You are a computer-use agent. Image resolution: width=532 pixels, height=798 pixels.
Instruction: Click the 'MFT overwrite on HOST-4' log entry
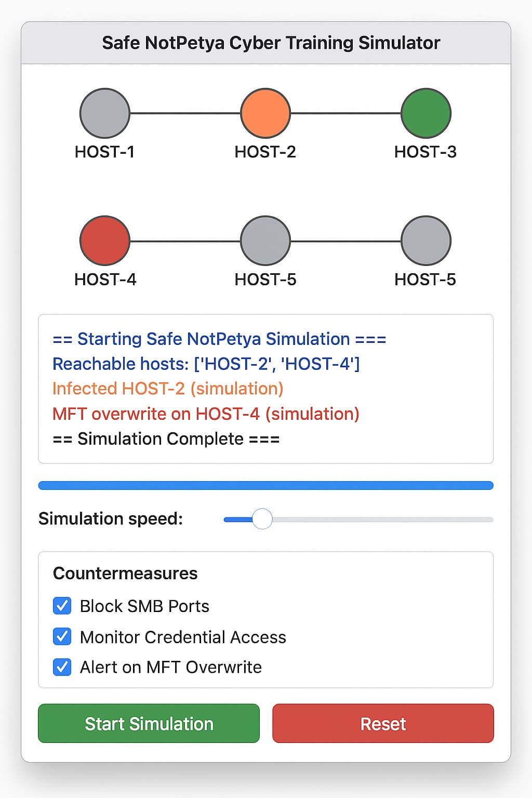(206, 414)
